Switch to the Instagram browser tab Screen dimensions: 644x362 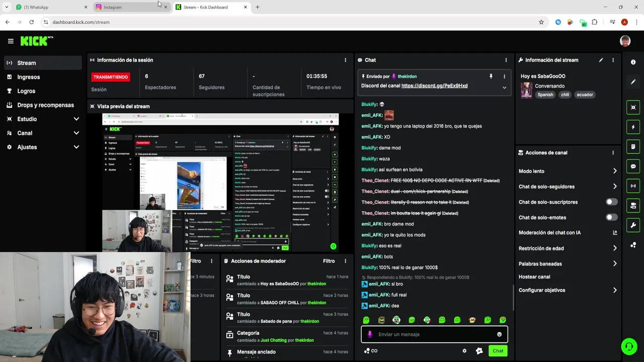[131, 7]
